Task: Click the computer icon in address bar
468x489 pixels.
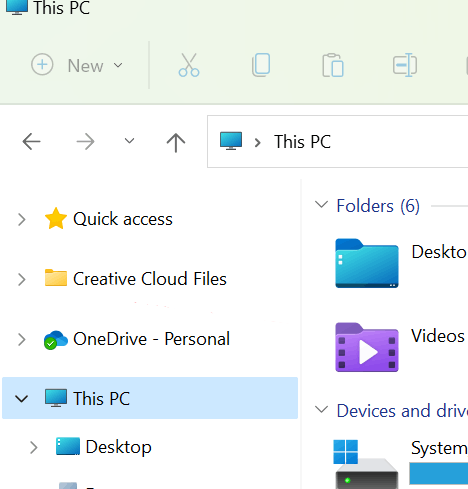Action: pos(231,141)
